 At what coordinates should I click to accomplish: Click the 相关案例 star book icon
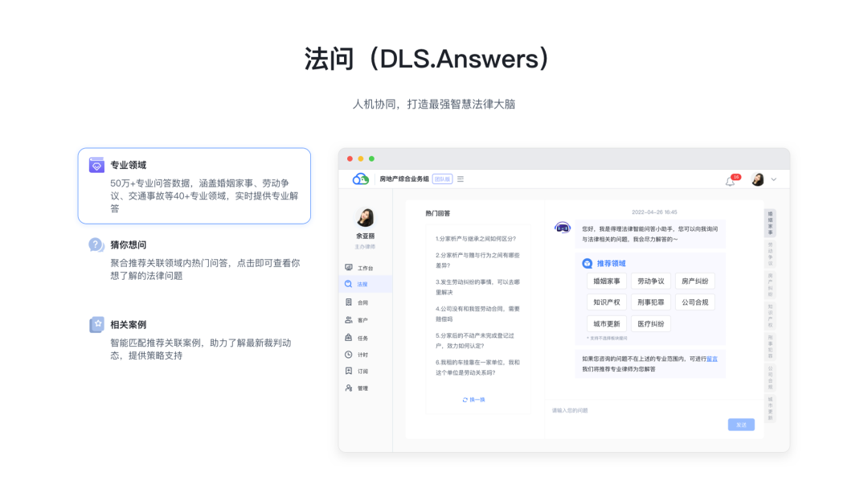tap(97, 324)
